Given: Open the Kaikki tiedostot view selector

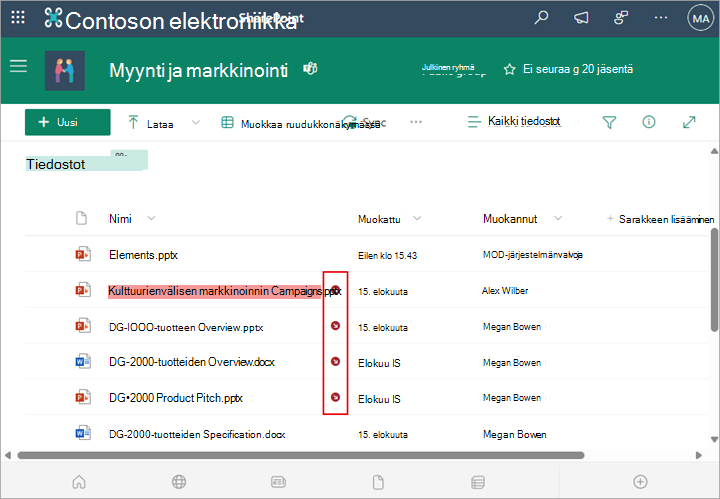Looking at the screenshot, I should coord(514,121).
